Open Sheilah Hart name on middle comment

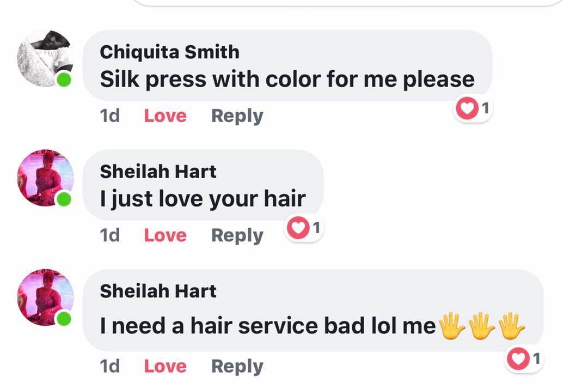click(x=158, y=172)
